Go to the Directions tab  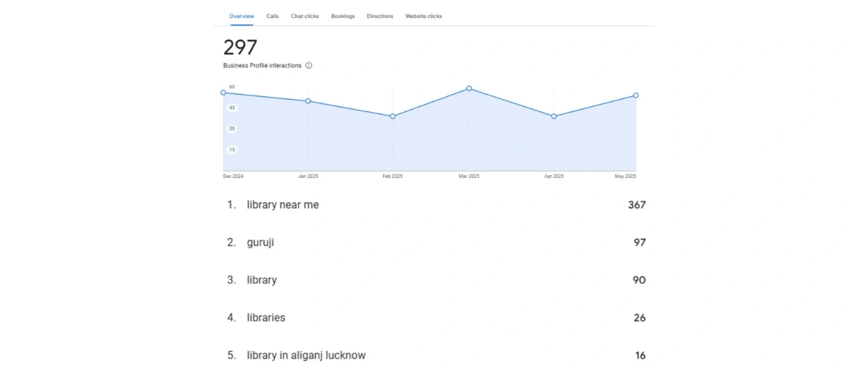380,16
